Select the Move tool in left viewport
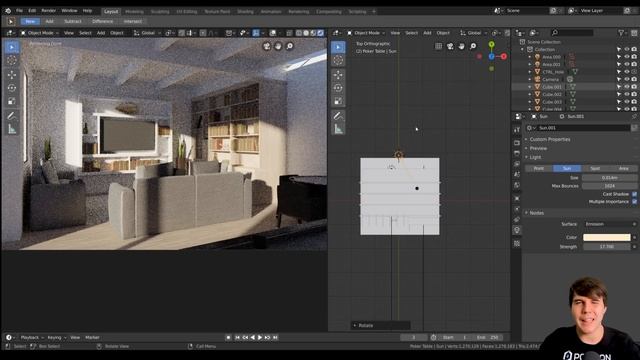The width and height of the screenshot is (640, 360). click(x=12, y=75)
